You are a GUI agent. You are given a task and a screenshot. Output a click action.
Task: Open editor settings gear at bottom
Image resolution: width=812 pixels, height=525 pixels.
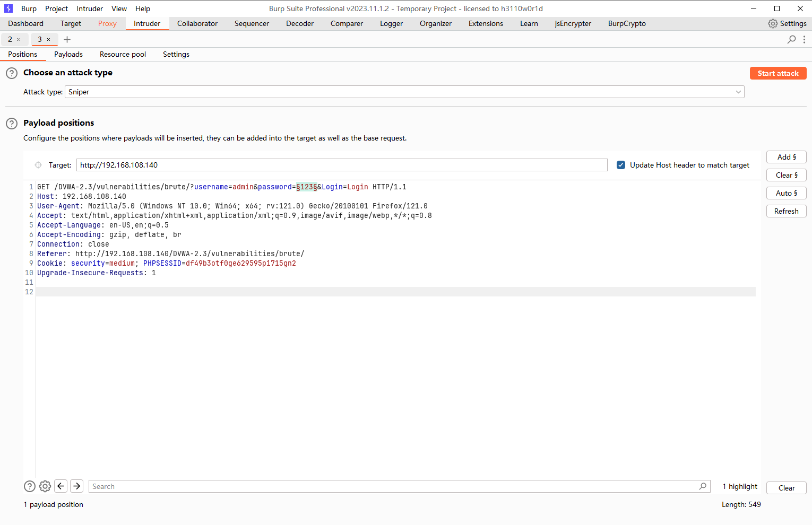point(45,486)
